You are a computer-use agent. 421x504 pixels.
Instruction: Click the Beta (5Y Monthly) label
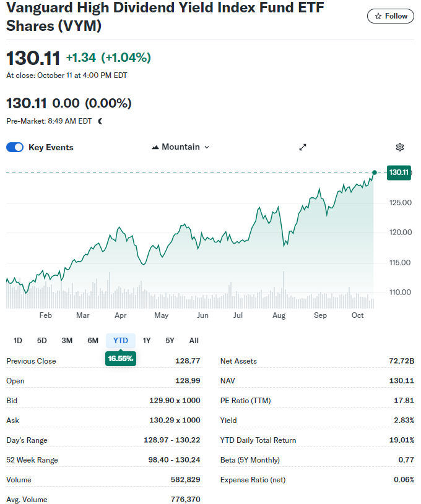250,460
